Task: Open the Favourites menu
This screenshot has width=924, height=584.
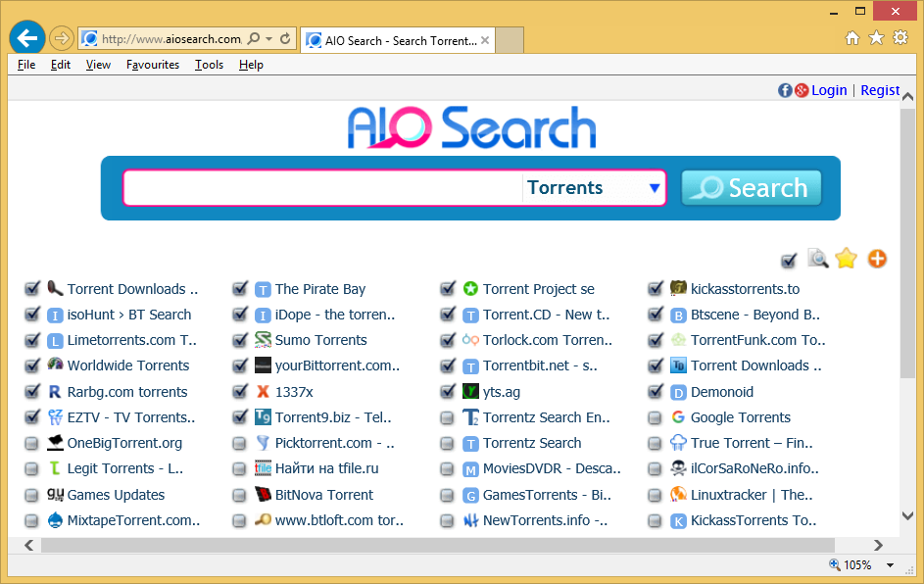Action: coord(153,65)
